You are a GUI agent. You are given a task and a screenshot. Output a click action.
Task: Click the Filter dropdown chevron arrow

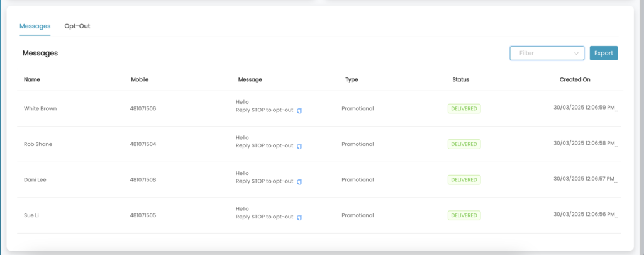click(x=576, y=54)
